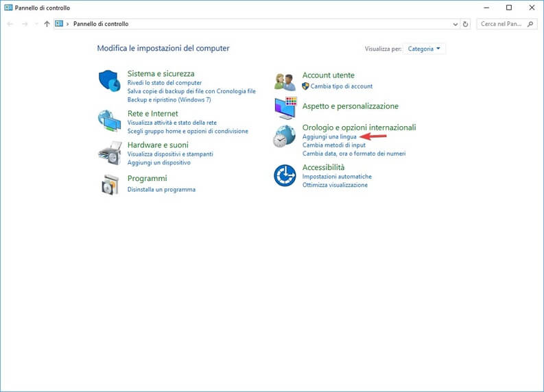The image size is (544, 392).
Task: Maximize the Pannello di controllo window
Action: (509, 8)
